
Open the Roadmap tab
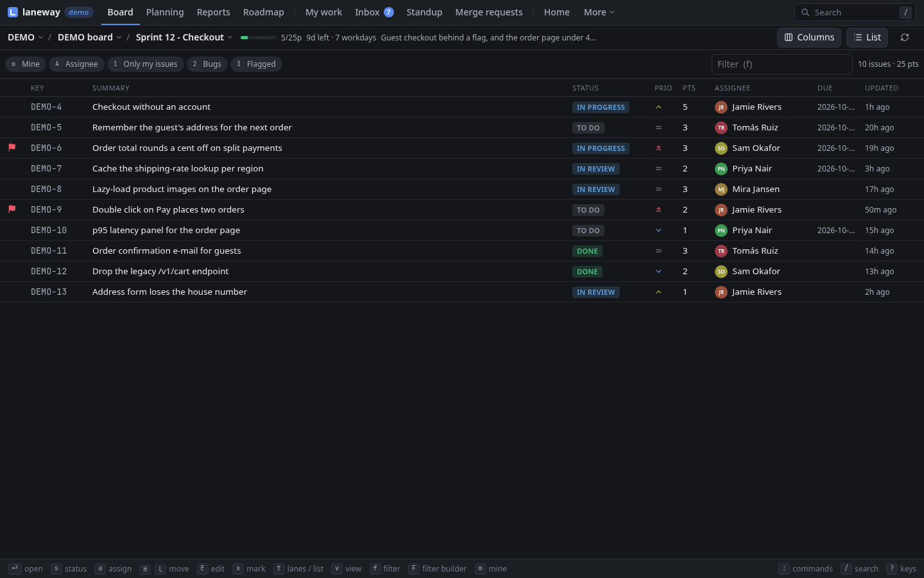[264, 12]
